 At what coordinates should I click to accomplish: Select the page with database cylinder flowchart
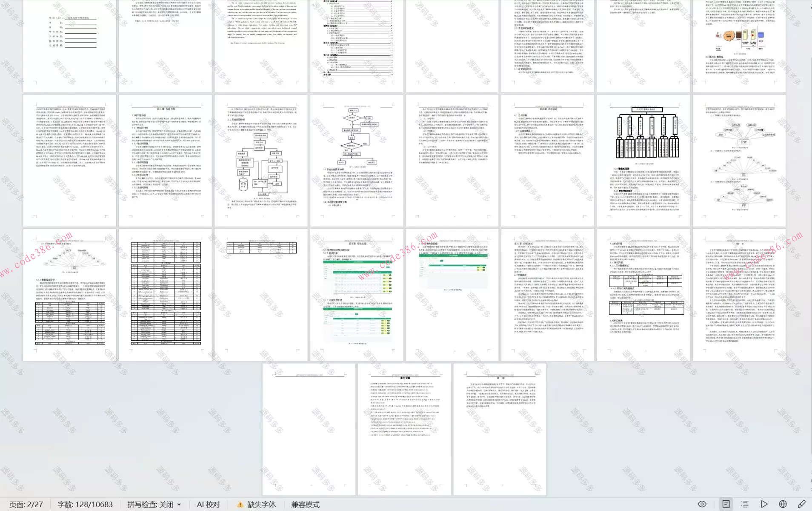(261, 161)
